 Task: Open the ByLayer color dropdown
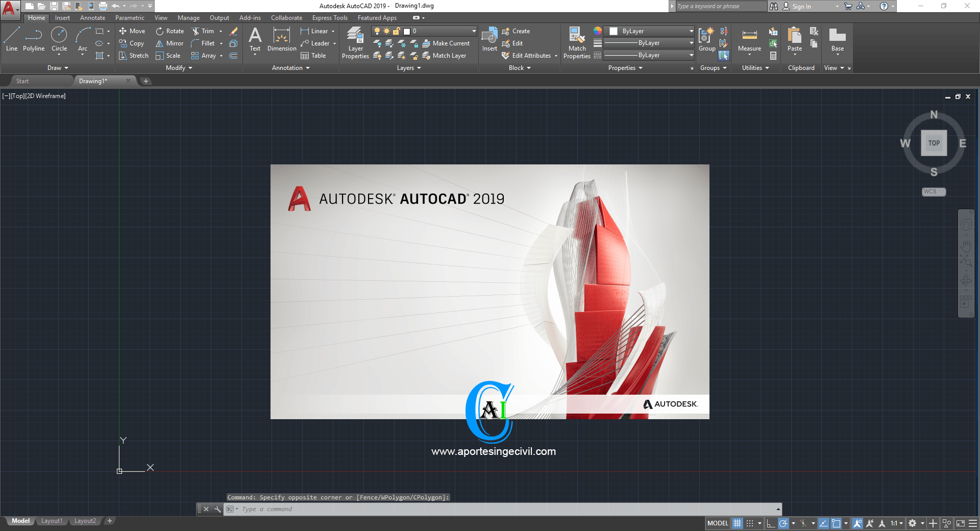point(691,31)
